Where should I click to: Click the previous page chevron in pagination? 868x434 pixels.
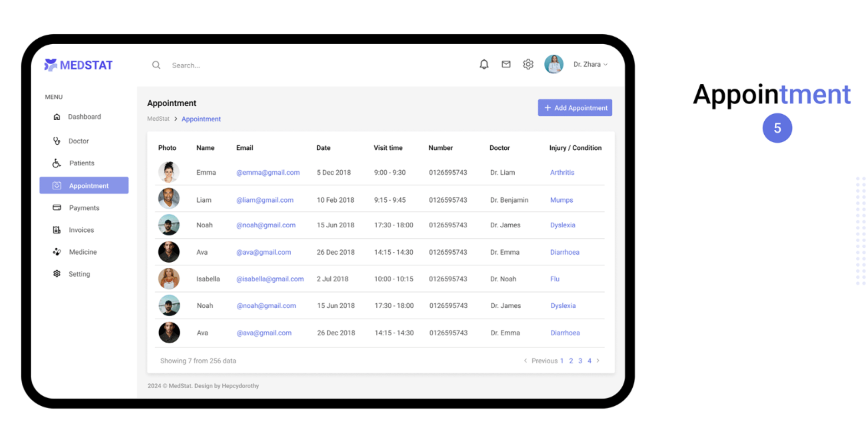click(526, 361)
